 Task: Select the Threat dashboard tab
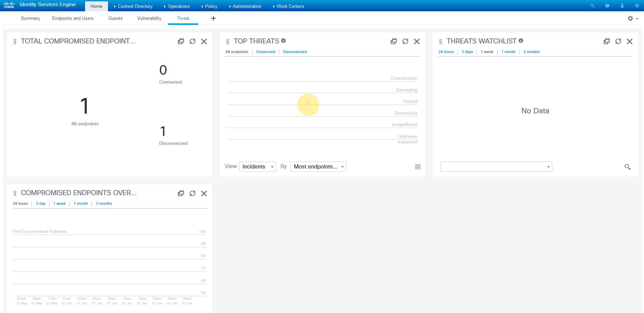pos(183,18)
